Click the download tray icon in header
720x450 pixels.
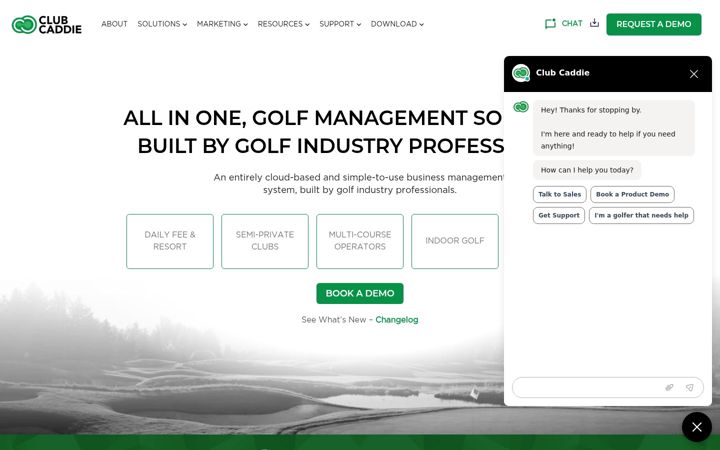(594, 23)
